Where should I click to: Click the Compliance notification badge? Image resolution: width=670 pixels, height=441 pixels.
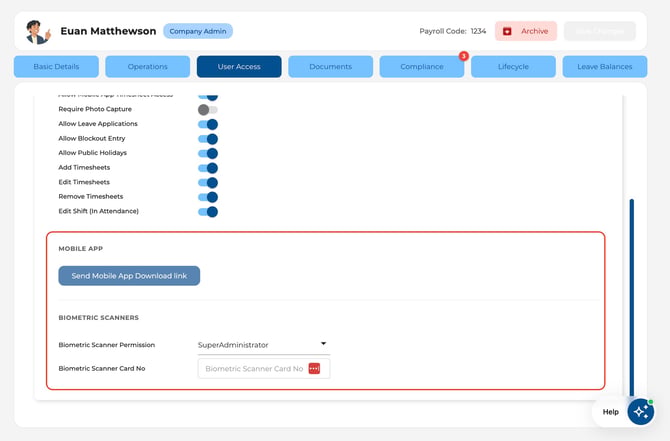point(464,56)
